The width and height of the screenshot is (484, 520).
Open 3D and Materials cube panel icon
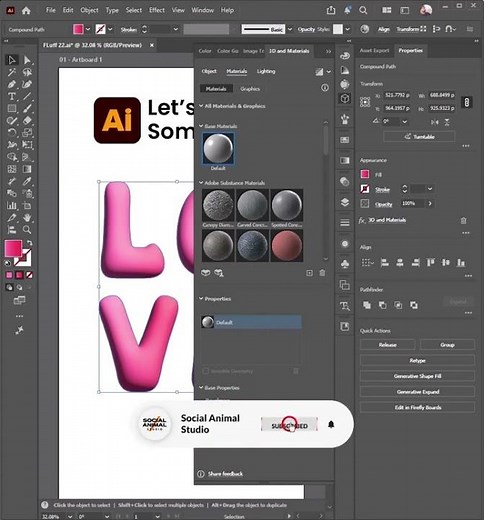[345, 98]
